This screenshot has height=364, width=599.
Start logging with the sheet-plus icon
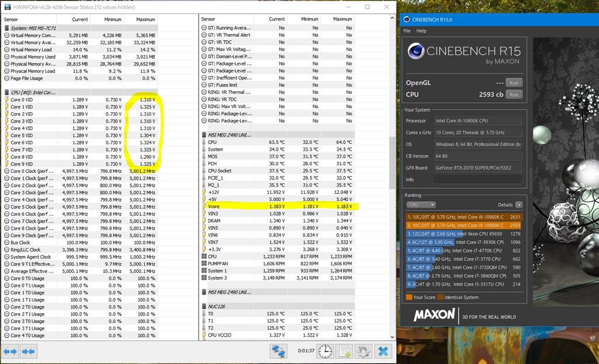pyautogui.click(x=344, y=351)
